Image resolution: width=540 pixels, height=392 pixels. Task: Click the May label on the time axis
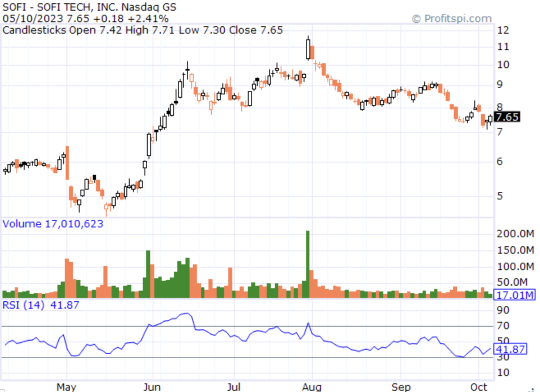click(x=66, y=387)
